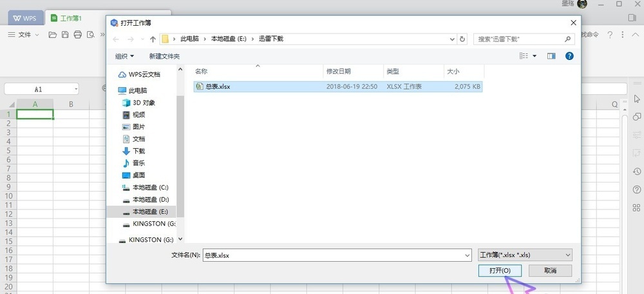This screenshot has height=294, width=644.
Task: Click the 新建文件夹 button
Action: click(x=164, y=56)
